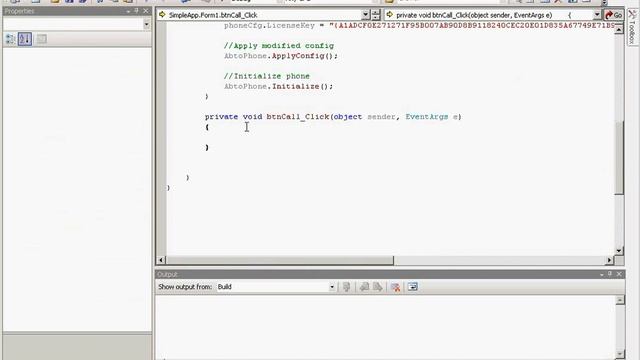The width and height of the screenshot is (640, 360).
Task: Toggle Word Wrap icon in Output toolbar
Action: 413,287
